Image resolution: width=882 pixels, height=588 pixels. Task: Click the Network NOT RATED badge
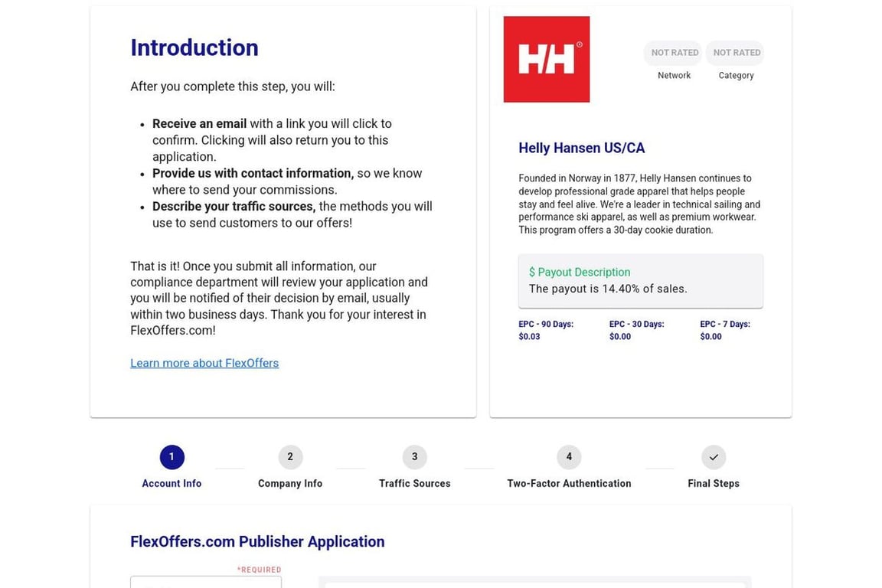coord(675,52)
